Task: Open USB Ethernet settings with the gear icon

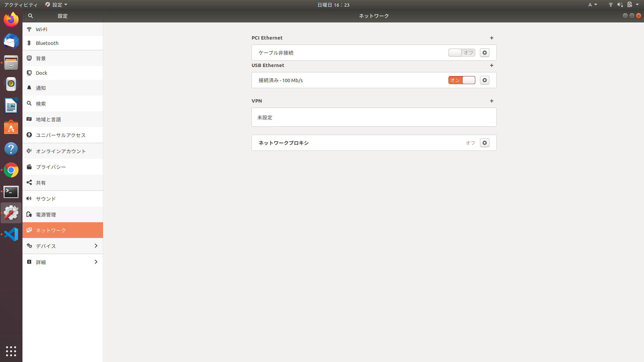Action: point(484,80)
